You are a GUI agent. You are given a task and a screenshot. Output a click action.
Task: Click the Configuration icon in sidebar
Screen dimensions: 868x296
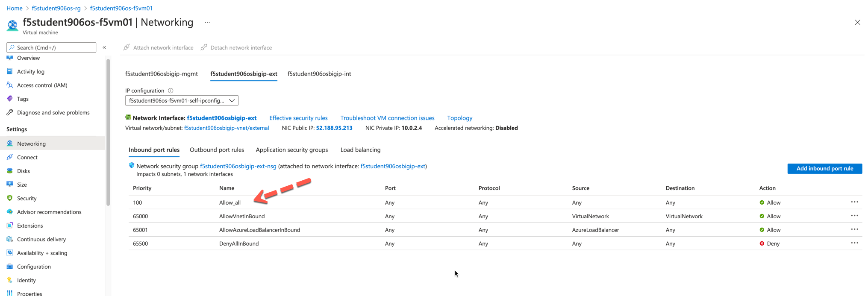coord(10,267)
